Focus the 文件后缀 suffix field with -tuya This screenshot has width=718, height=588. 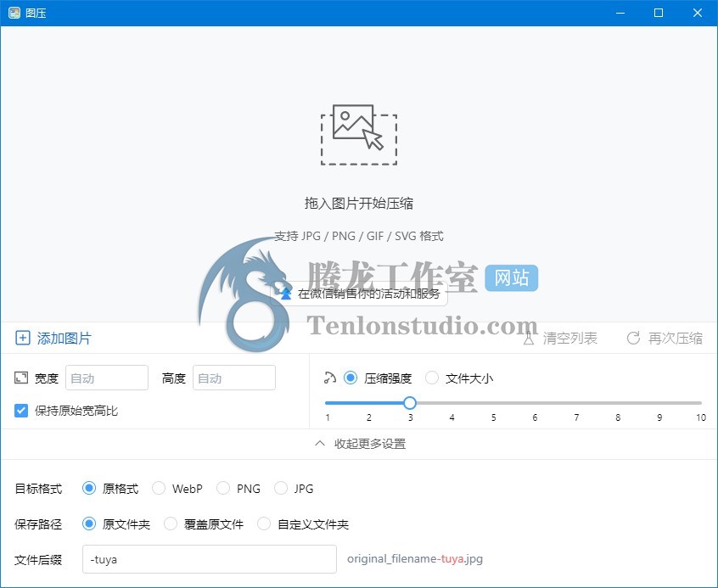[x=210, y=559]
